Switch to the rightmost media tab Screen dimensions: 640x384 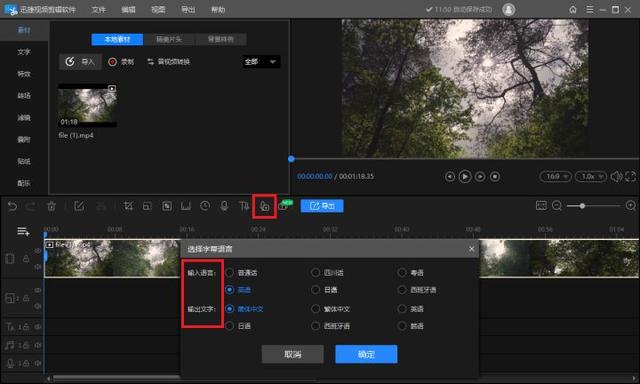[x=221, y=39]
